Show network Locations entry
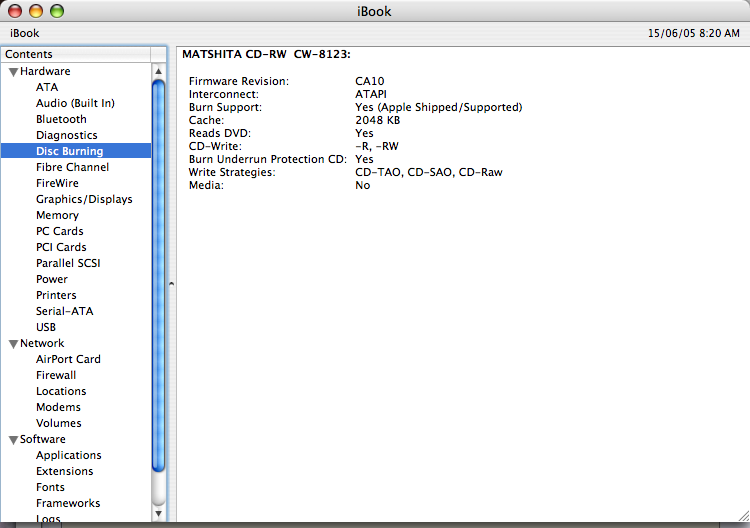Viewport: 750px width, 528px height. pos(61,391)
